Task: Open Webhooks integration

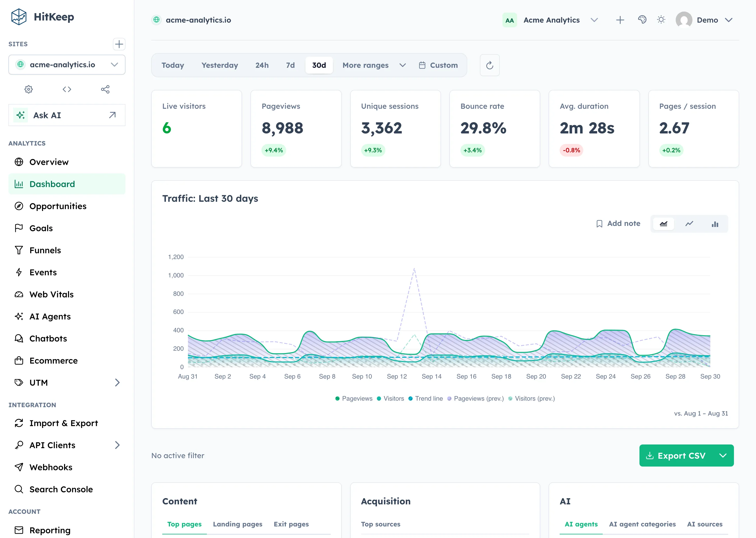Action: [x=67, y=467]
